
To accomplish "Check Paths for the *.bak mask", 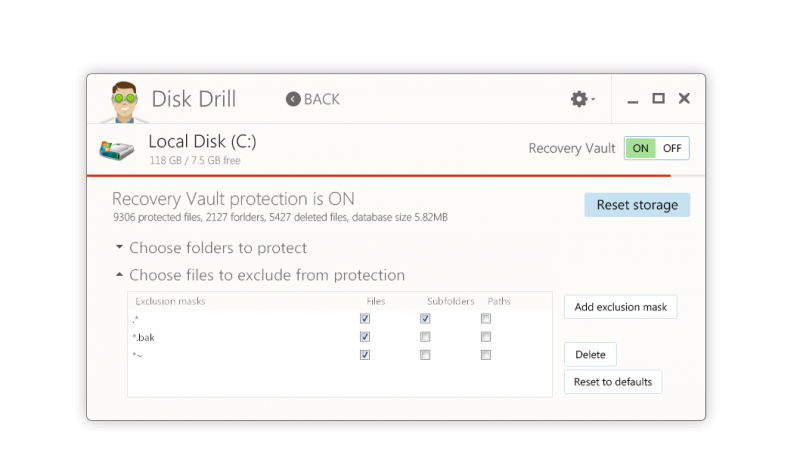I will 486,337.
